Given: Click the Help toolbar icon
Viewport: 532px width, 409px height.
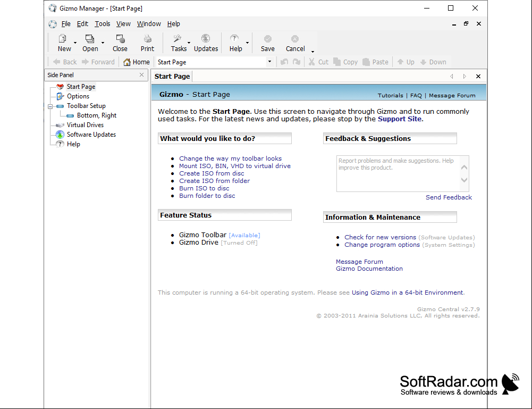Looking at the screenshot, I should pyautogui.click(x=235, y=43).
